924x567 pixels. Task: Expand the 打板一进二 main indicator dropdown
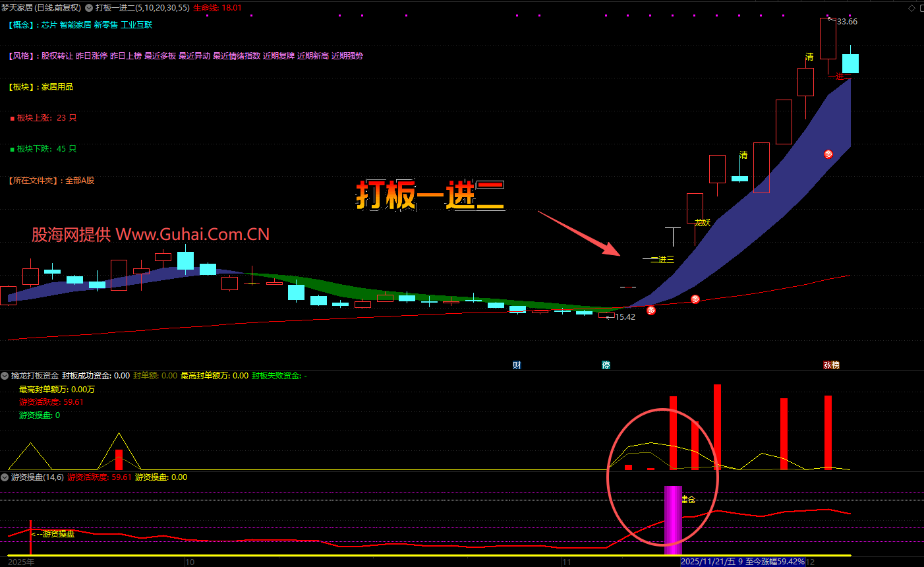pos(90,8)
